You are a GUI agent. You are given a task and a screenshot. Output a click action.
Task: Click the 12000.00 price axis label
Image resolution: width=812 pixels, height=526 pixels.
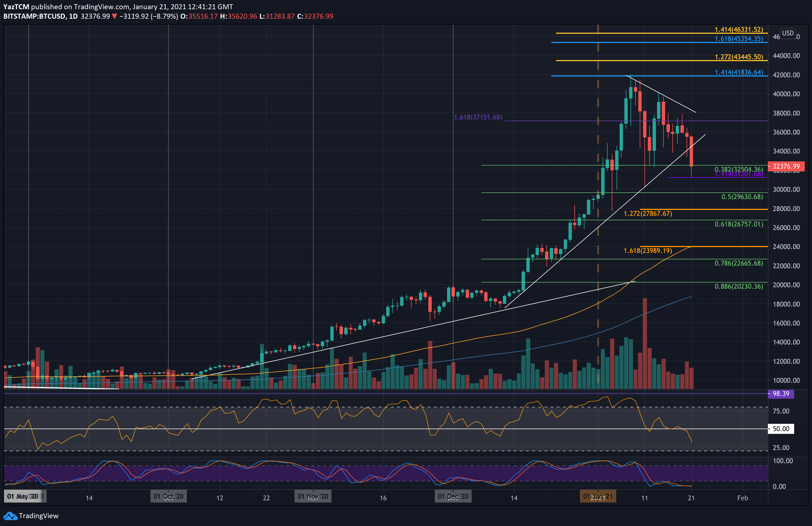pos(786,361)
